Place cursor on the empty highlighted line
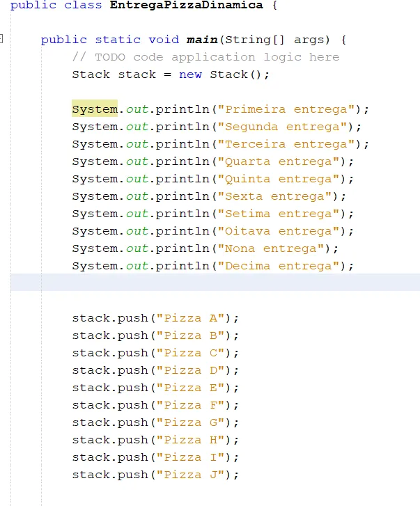This screenshot has width=420, height=506. 215,282
